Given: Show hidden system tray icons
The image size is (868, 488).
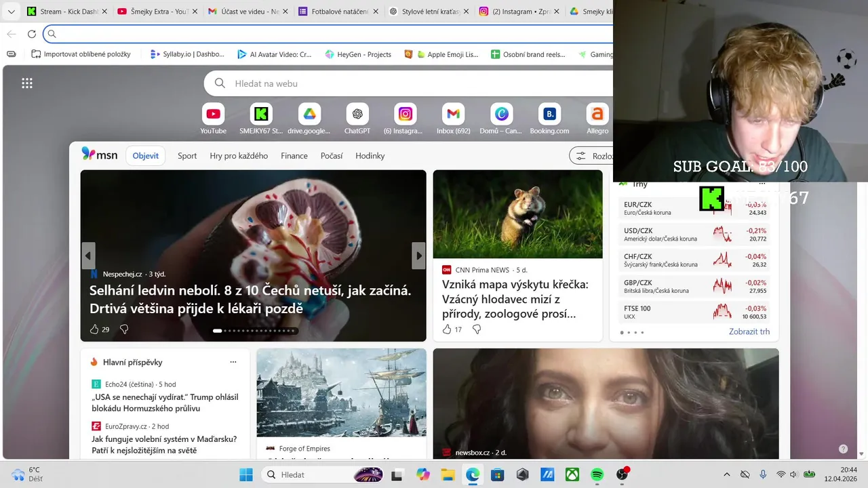Looking at the screenshot, I should point(727,474).
